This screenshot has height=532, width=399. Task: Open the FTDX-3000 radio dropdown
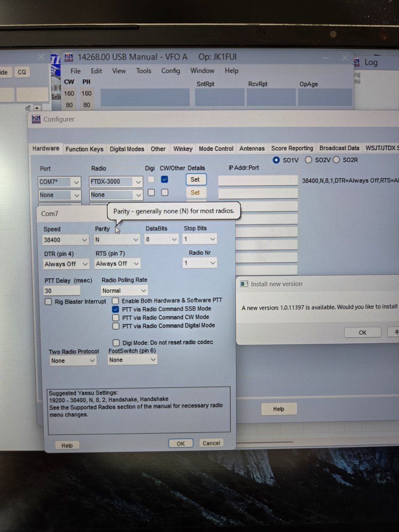click(116, 181)
